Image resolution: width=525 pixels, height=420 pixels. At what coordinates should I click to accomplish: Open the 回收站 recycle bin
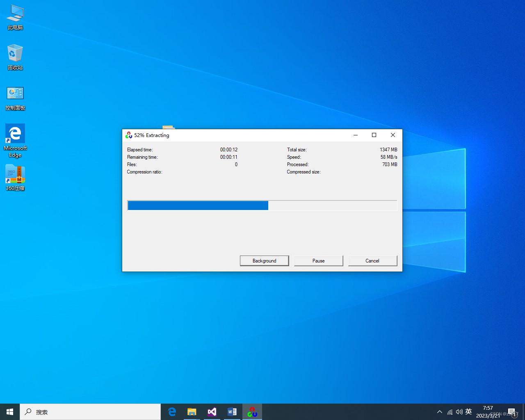tap(15, 55)
